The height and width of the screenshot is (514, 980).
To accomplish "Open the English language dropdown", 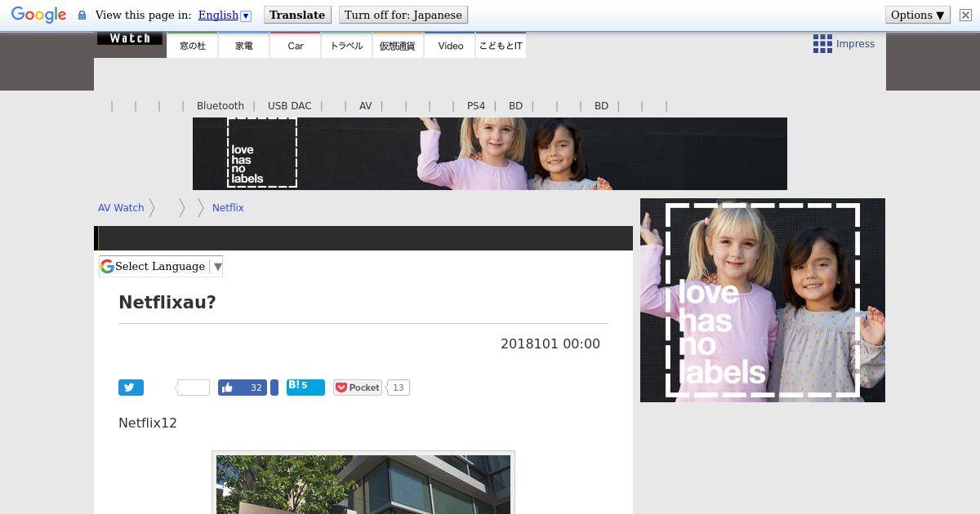I will 225,15.
